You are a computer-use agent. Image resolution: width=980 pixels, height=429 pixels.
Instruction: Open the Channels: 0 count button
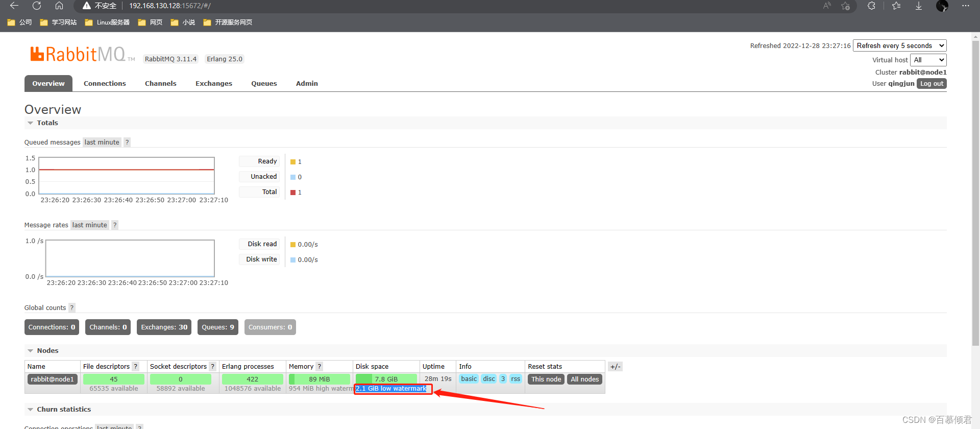(108, 327)
